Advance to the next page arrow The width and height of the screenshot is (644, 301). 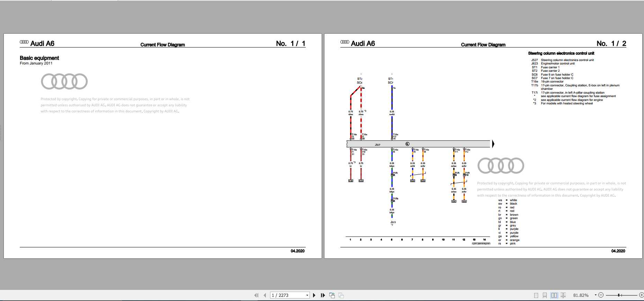point(314,295)
